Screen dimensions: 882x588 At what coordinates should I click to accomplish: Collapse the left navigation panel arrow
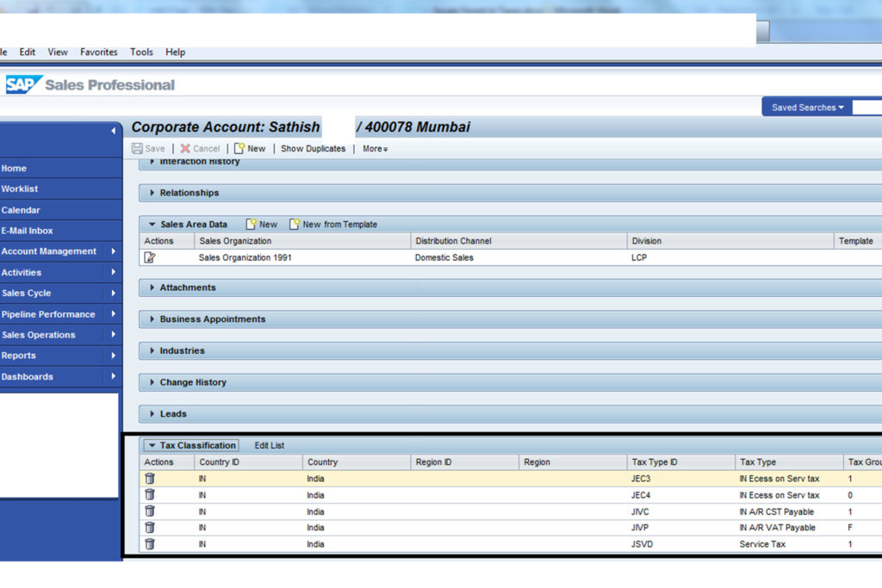coord(113,130)
